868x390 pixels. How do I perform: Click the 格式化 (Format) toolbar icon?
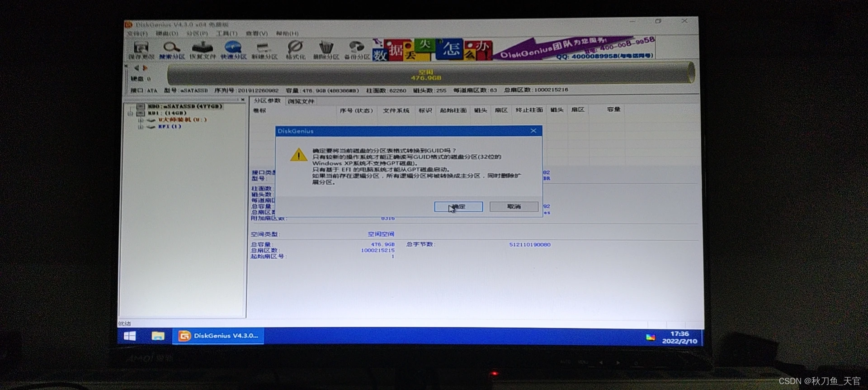[x=295, y=50]
